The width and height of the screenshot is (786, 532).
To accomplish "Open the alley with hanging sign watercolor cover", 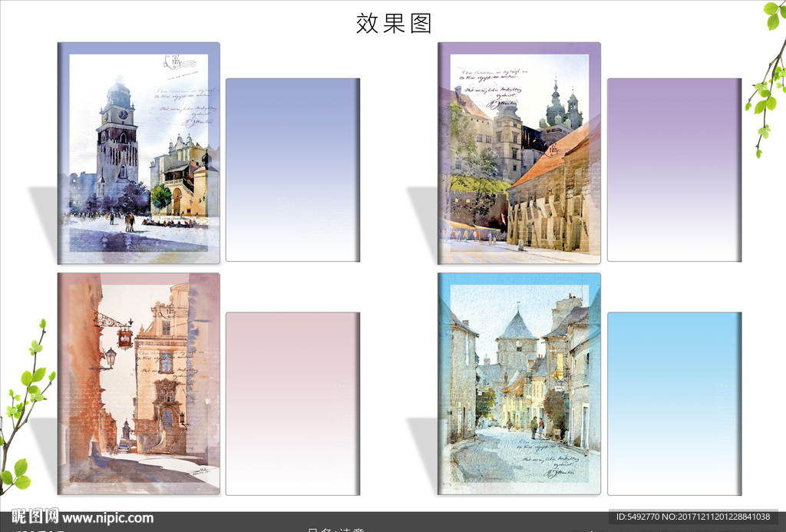I will (x=139, y=384).
